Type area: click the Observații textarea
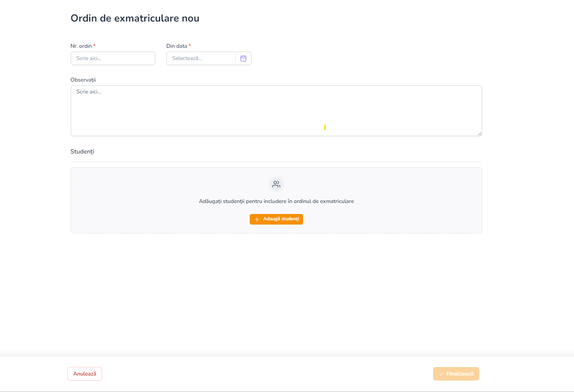574x392 pixels. [276, 111]
